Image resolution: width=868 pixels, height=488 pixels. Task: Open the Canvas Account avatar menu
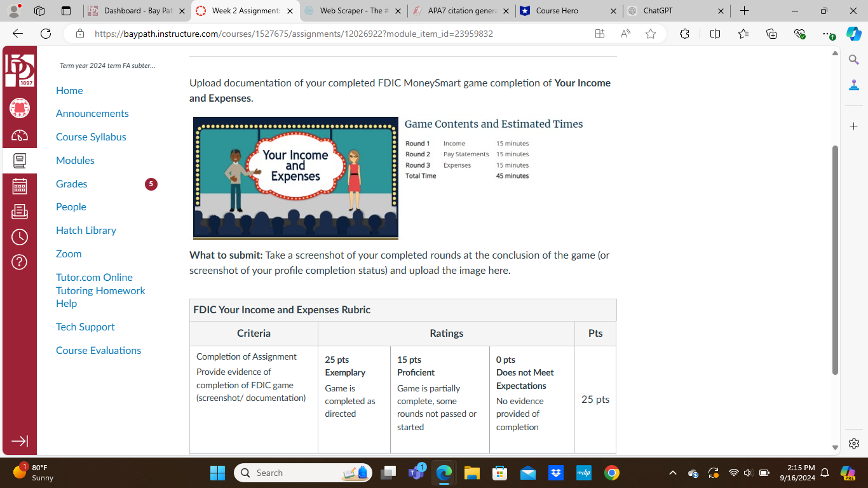click(20, 108)
